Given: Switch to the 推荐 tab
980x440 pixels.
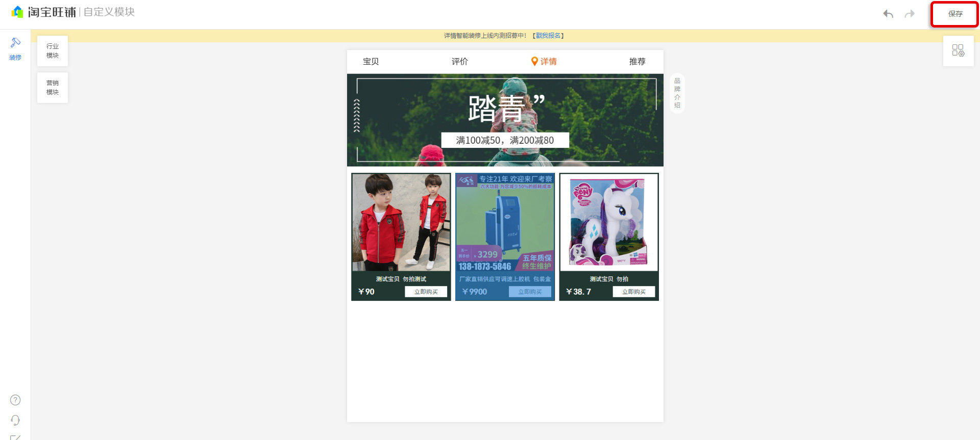Looking at the screenshot, I should (638, 62).
